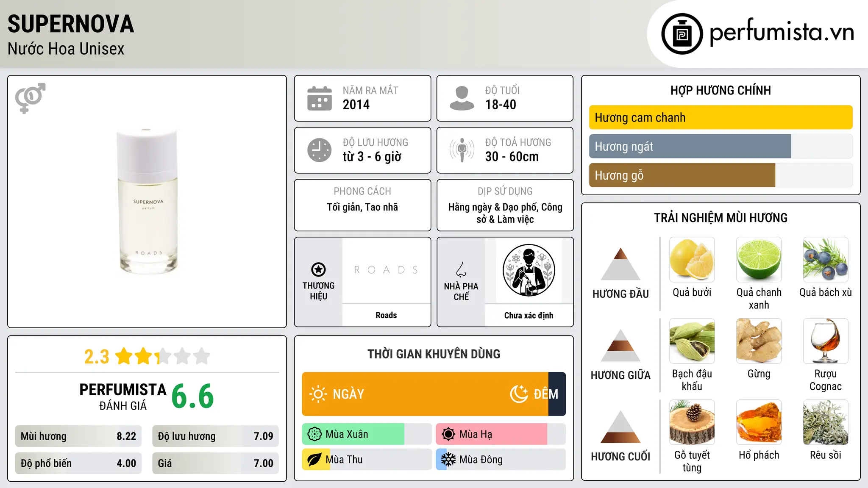Click the Chưa xác định perfumer name
This screenshot has height=488, width=868.
[529, 315]
